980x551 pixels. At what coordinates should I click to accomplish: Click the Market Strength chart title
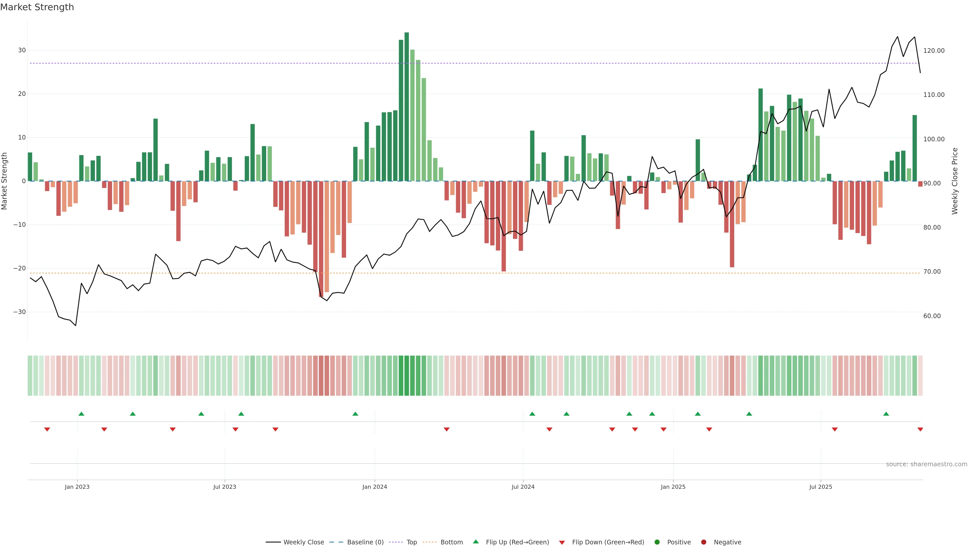point(37,7)
